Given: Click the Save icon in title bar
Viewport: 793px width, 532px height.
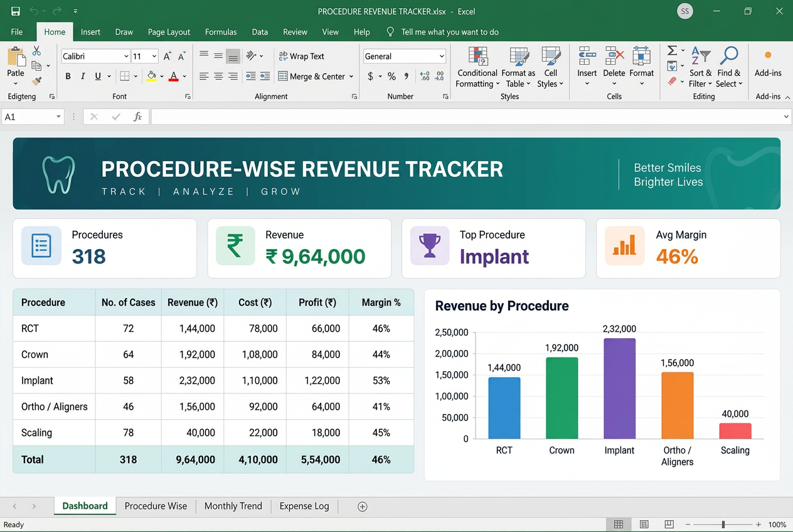Looking at the screenshot, I should pyautogui.click(x=15, y=11).
